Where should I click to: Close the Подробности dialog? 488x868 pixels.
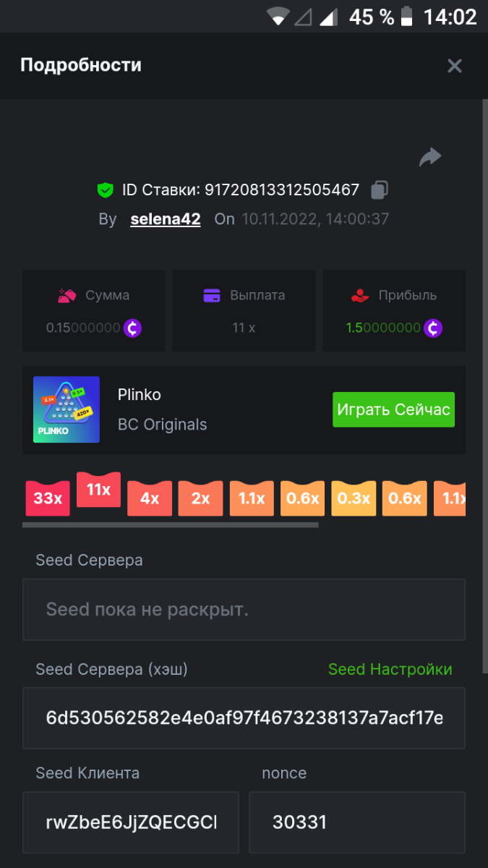pyautogui.click(x=455, y=66)
